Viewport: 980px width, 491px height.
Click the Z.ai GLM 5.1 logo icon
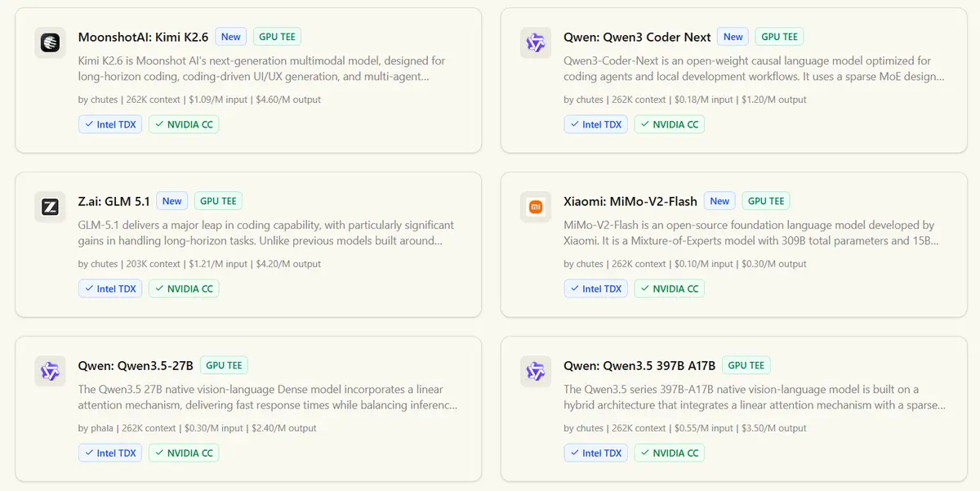click(x=50, y=207)
